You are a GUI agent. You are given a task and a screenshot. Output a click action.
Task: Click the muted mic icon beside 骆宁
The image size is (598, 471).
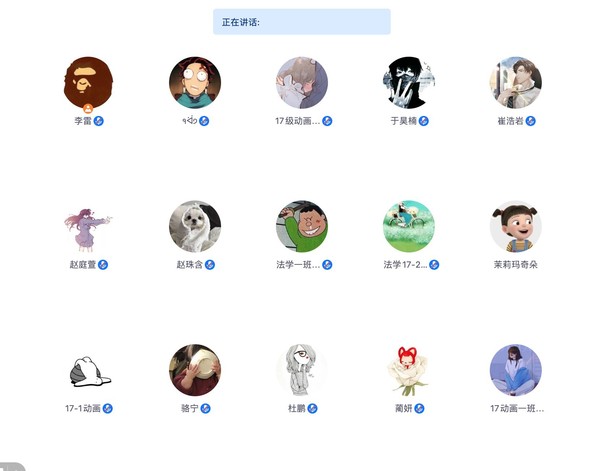[x=206, y=408]
